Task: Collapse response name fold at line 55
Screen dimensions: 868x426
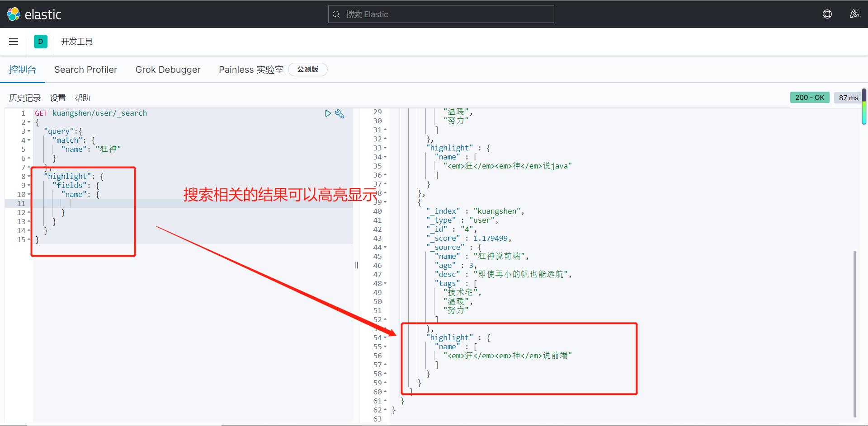Action: coord(385,347)
